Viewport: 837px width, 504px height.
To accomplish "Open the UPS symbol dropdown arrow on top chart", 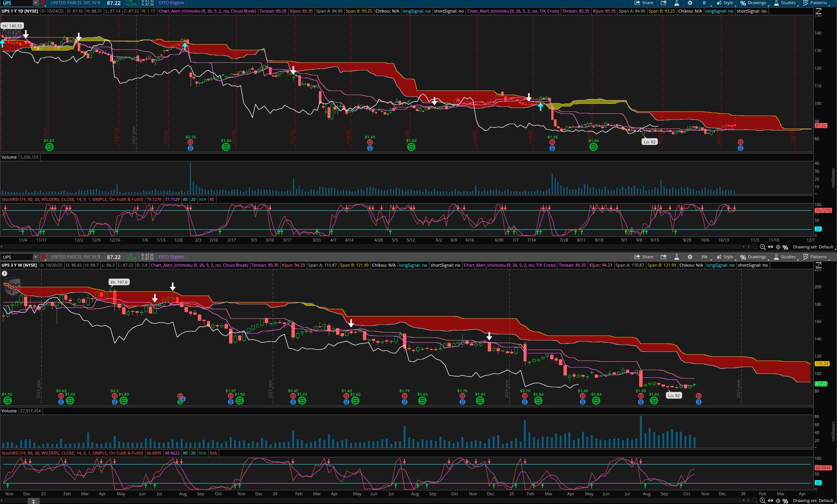I will 35,3.
